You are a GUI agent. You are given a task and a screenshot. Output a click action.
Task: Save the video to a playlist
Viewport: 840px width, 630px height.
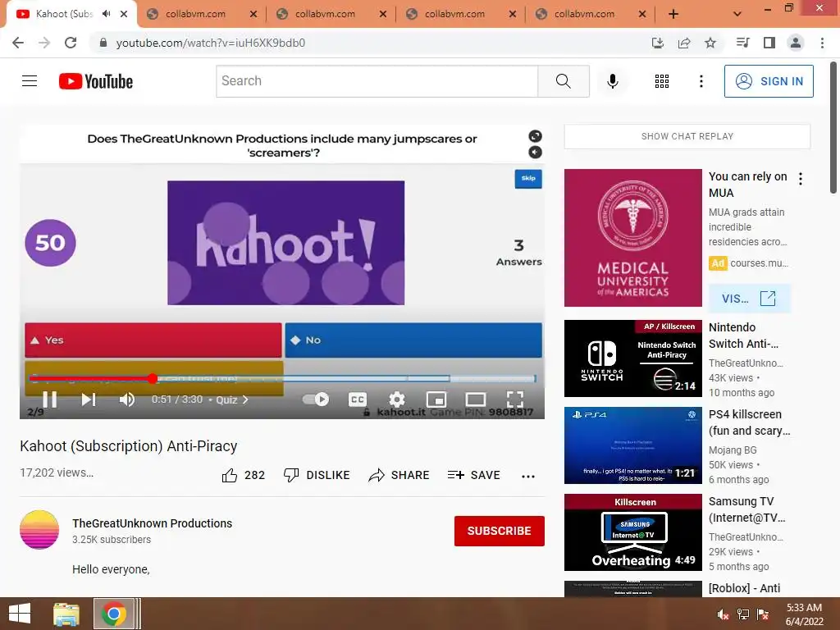tap(473, 475)
